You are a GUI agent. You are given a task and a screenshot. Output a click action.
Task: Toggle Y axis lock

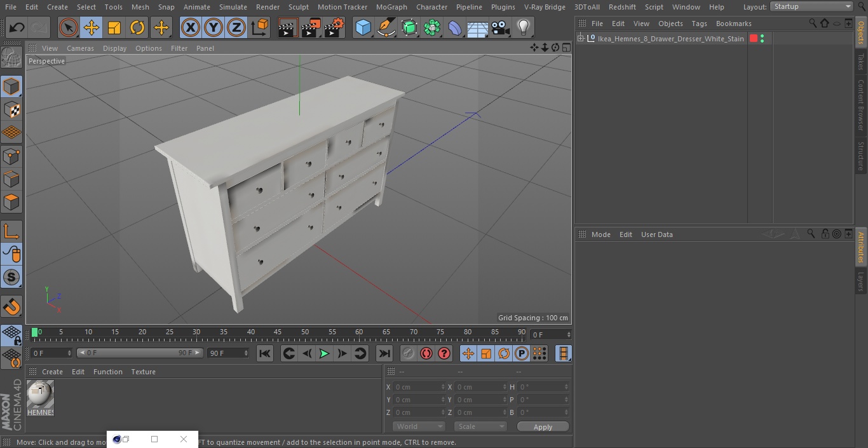[214, 27]
